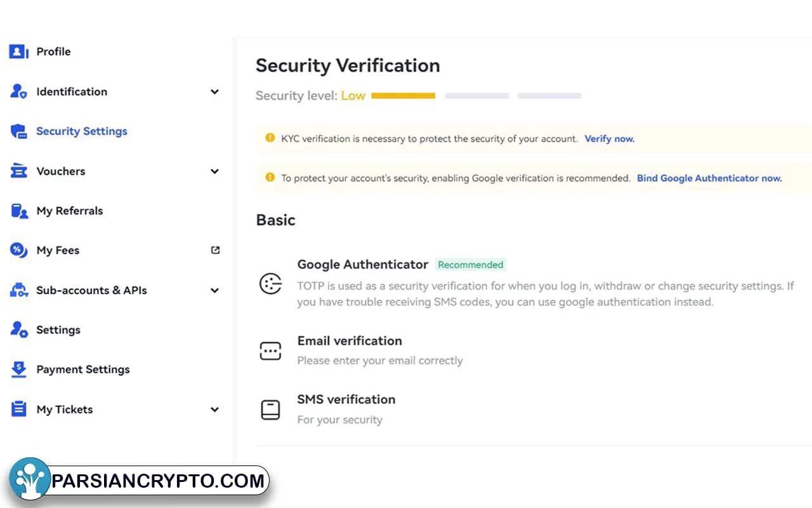Expand the Vouchers menu chevron

pyautogui.click(x=214, y=171)
